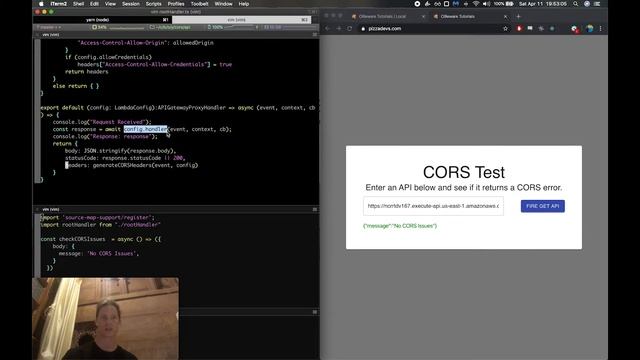The image size is (640, 360).
Task: Click the blue M menu bar icon
Action: pos(456,4)
